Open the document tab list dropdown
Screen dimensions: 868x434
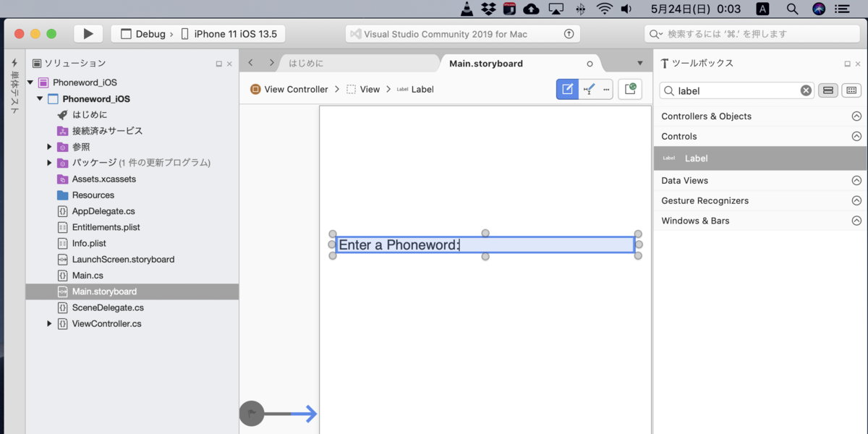[639, 64]
